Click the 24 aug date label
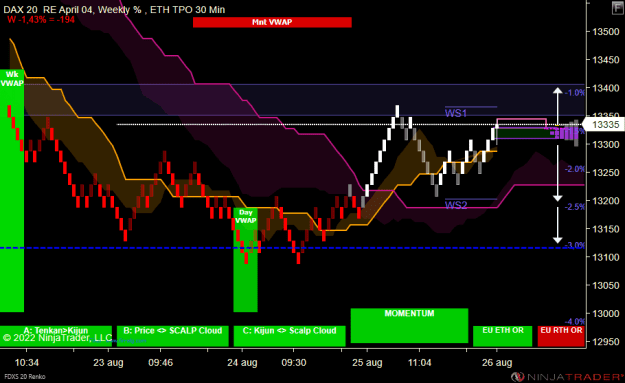This screenshot has width=625, height=383. (242, 363)
